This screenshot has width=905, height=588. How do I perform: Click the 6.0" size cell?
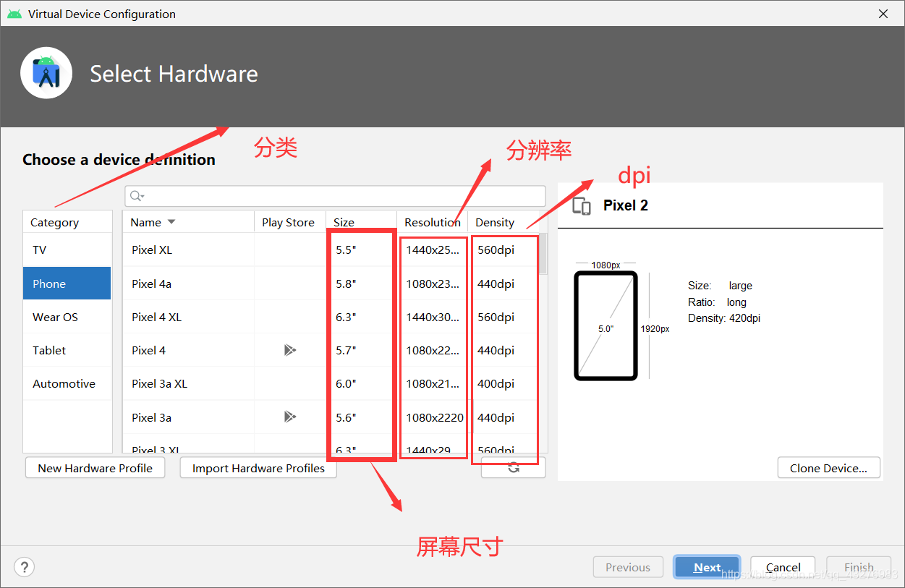(x=346, y=383)
